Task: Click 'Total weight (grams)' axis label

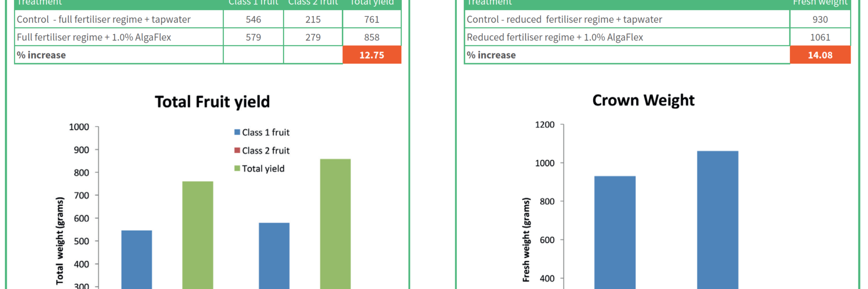Action: click(x=59, y=240)
